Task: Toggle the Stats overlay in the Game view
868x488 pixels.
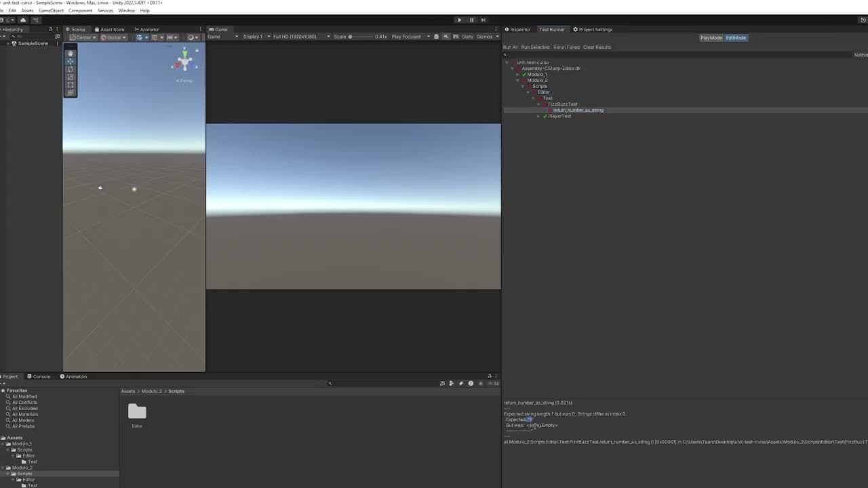Action: (467, 37)
